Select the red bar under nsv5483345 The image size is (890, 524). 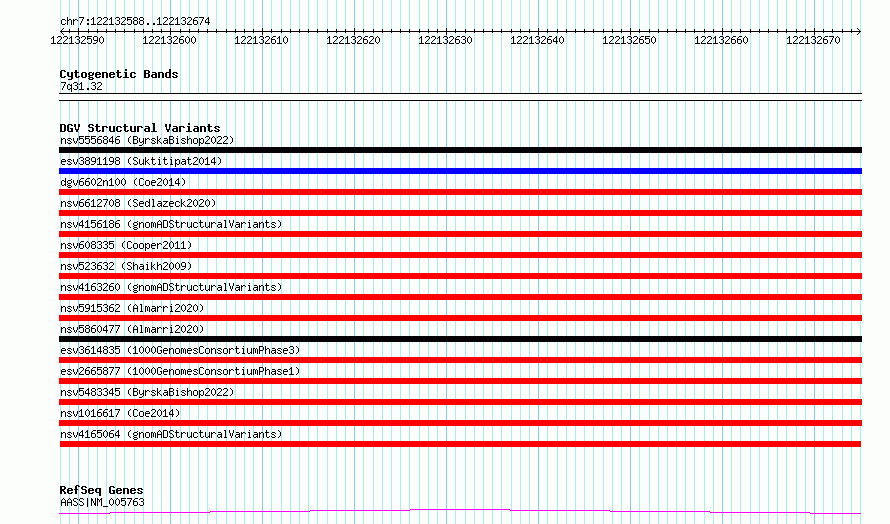click(460, 402)
